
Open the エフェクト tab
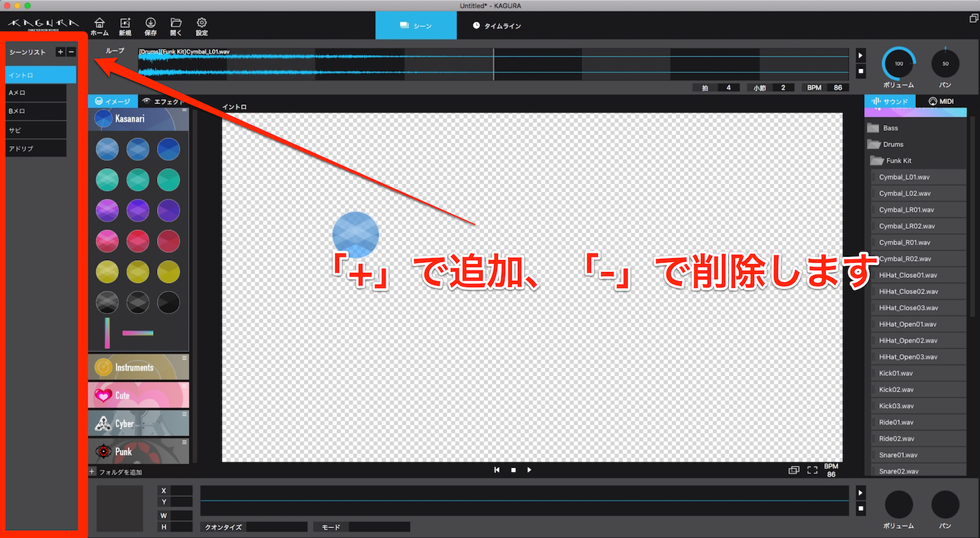coord(163,101)
